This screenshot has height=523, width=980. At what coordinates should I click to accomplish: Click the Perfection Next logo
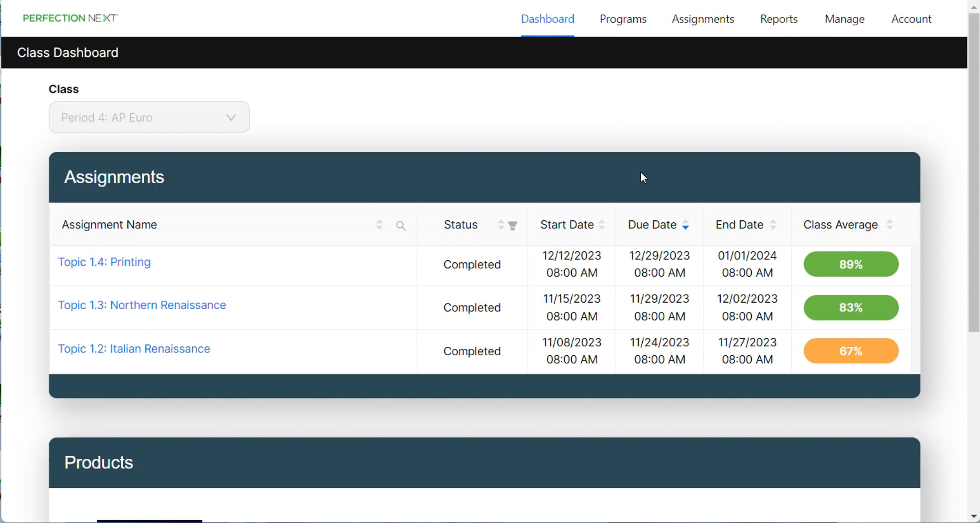[x=70, y=18]
